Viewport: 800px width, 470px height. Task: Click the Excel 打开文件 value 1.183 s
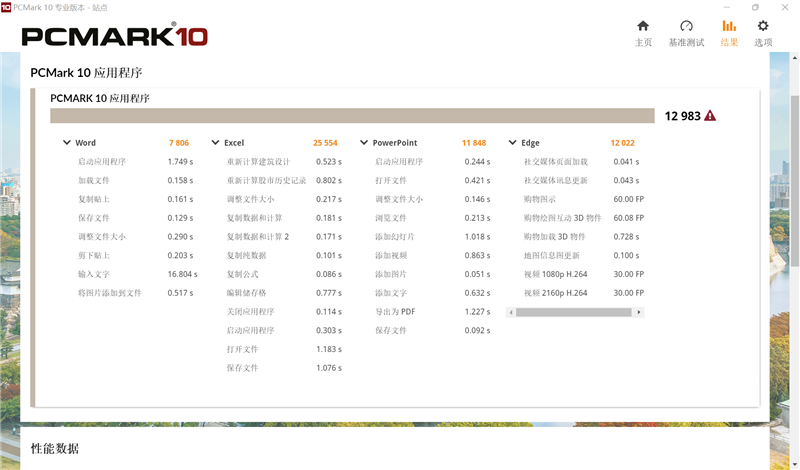point(329,349)
